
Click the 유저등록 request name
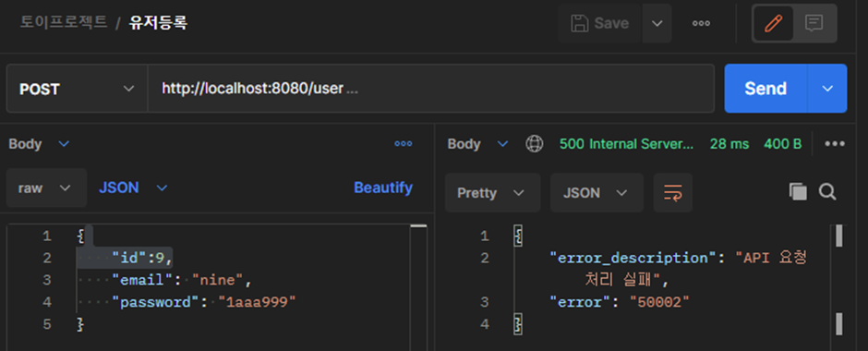coord(158,23)
